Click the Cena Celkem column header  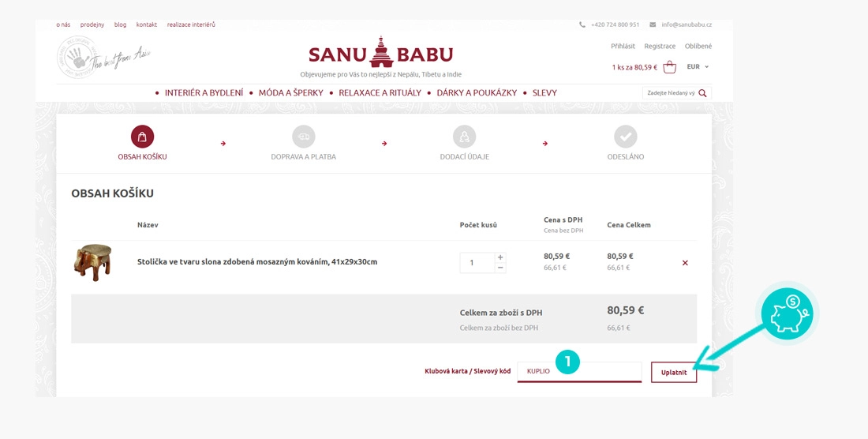629,225
